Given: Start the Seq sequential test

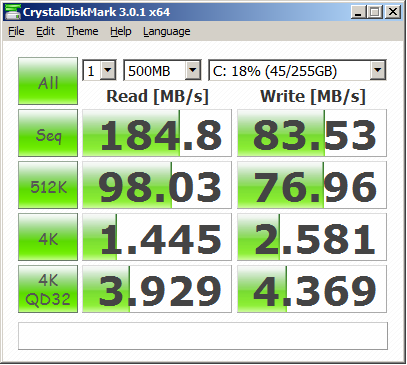Looking at the screenshot, I should (48, 133).
